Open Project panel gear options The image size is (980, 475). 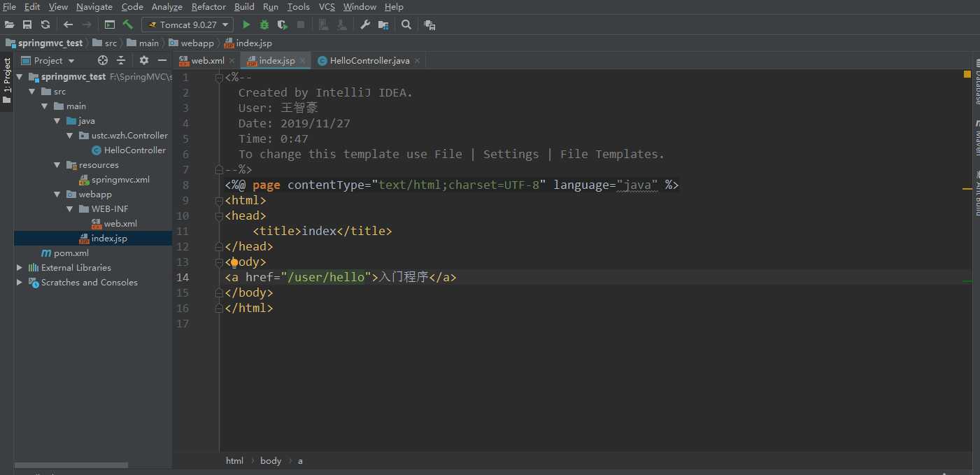pyautogui.click(x=144, y=60)
